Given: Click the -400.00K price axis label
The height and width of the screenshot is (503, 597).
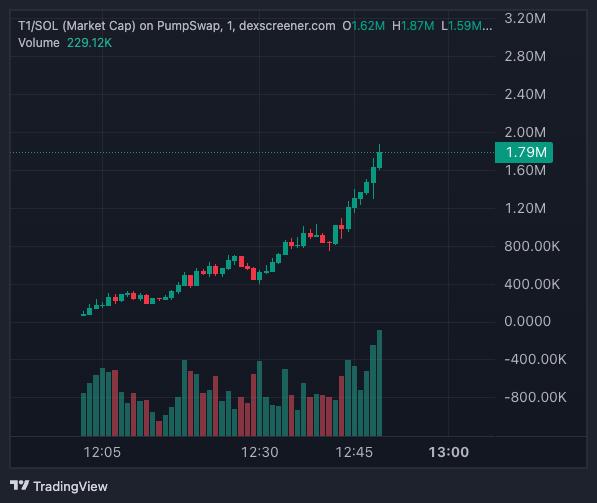Looking at the screenshot, I should pos(535,359).
